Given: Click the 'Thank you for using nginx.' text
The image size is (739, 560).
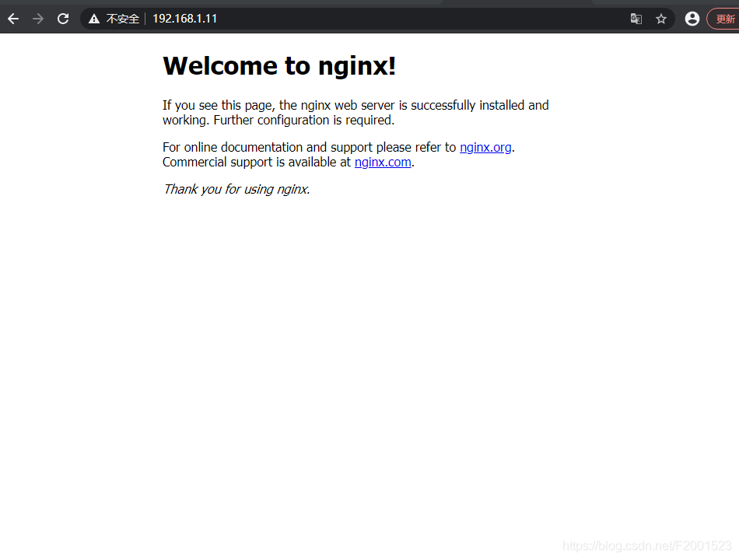Looking at the screenshot, I should pos(236,190).
